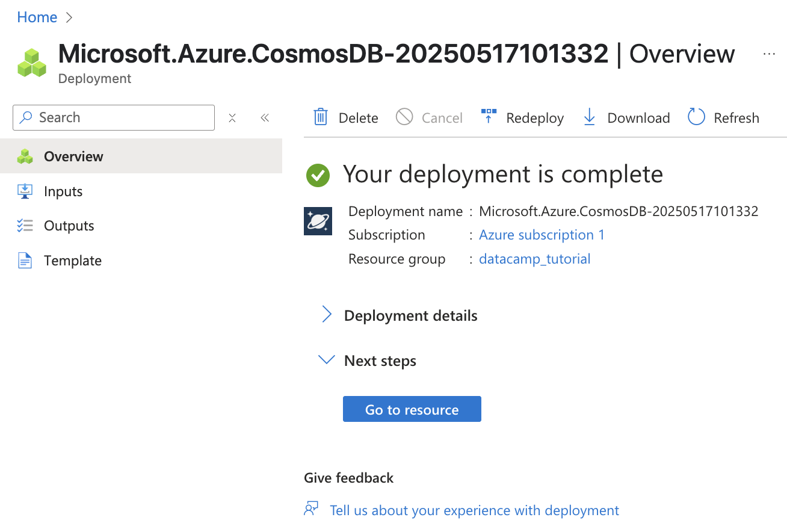This screenshot has height=532, width=787.
Task: Click the Redeploy toolbar label
Action: tap(535, 118)
